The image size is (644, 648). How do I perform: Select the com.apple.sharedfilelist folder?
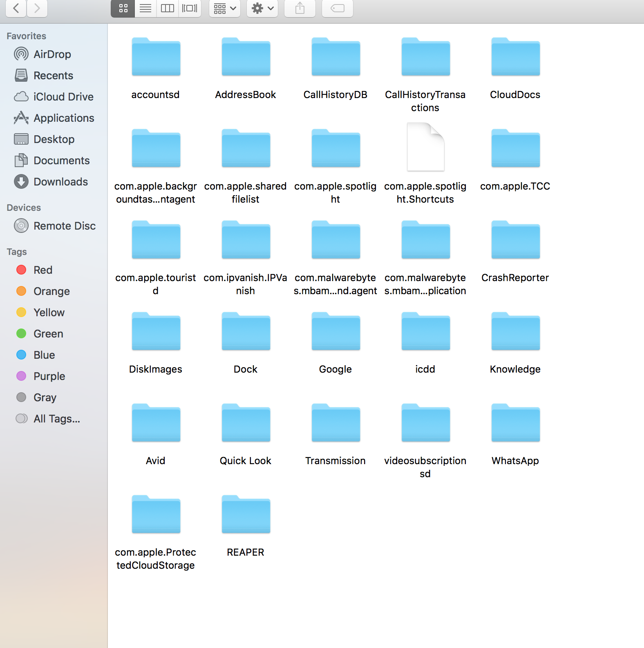246,149
